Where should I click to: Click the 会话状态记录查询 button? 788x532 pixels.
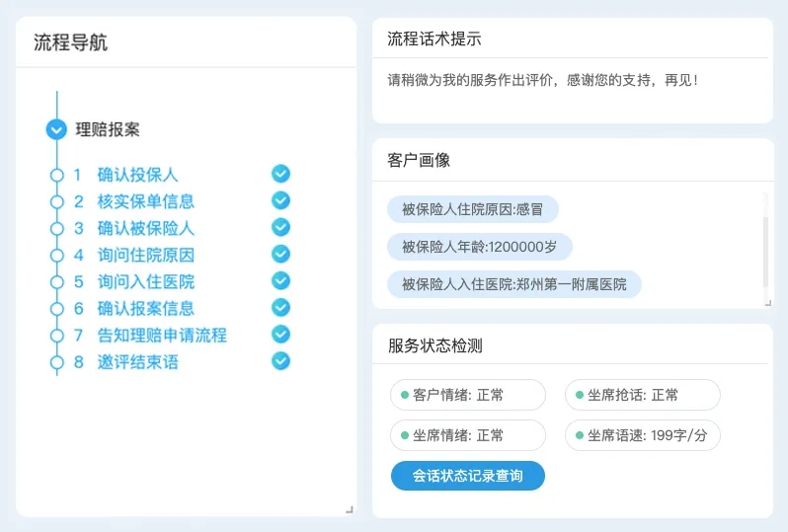pyautogui.click(x=468, y=476)
